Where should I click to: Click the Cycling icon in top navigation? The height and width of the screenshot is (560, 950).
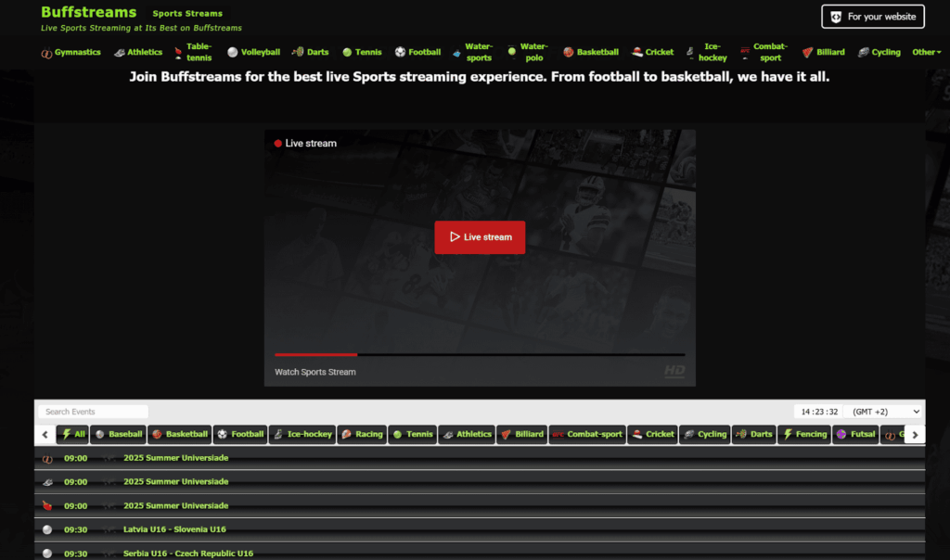pos(864,53)
